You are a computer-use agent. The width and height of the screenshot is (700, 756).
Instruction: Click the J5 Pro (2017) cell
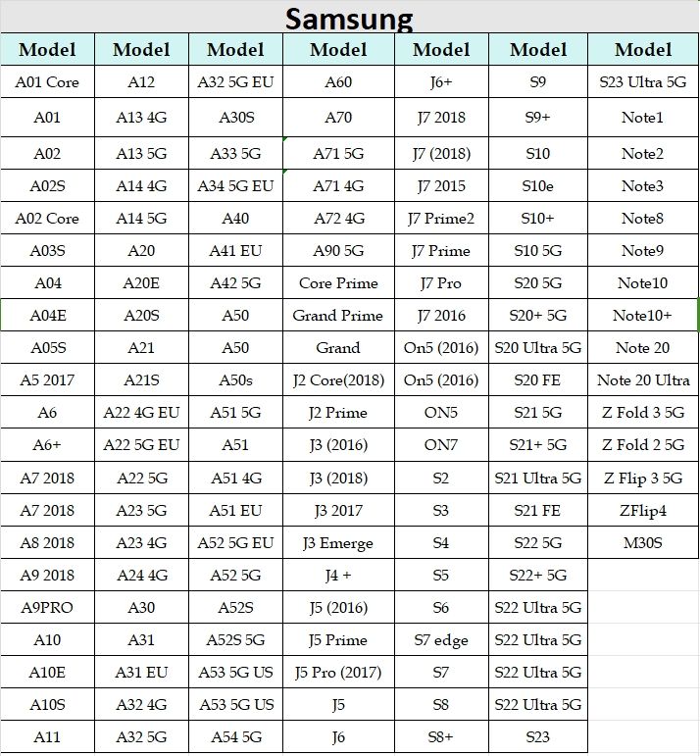click(x=338, y=673)
